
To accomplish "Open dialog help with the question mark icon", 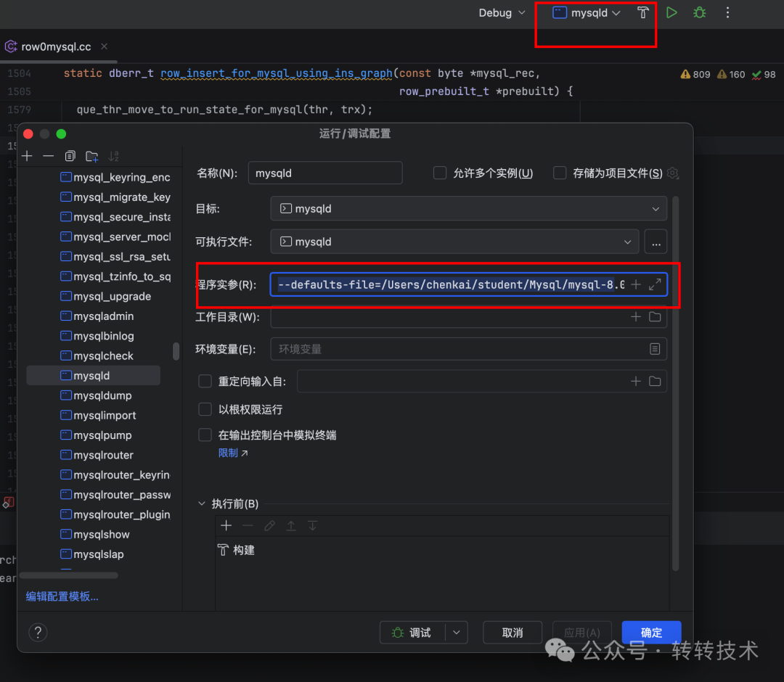I will 38,632.
